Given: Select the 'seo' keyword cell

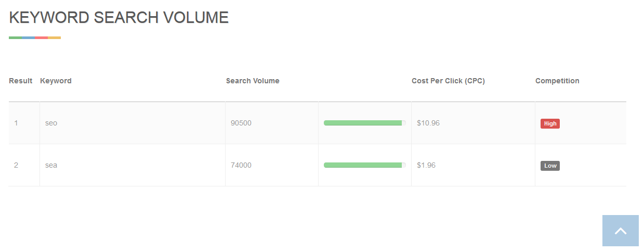Looking at the screenshot, I should (51, 123).
